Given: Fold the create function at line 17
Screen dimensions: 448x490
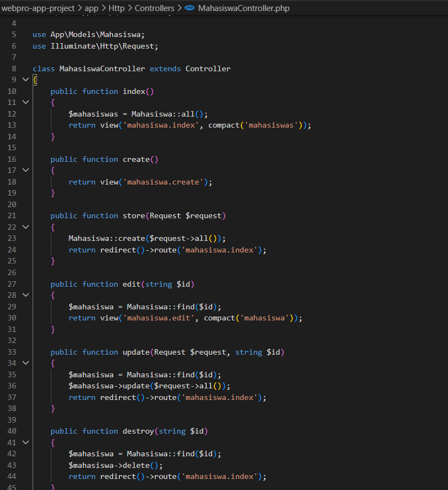Looking at the screenshot, I should pyautogui.click(x=25, y=170).
